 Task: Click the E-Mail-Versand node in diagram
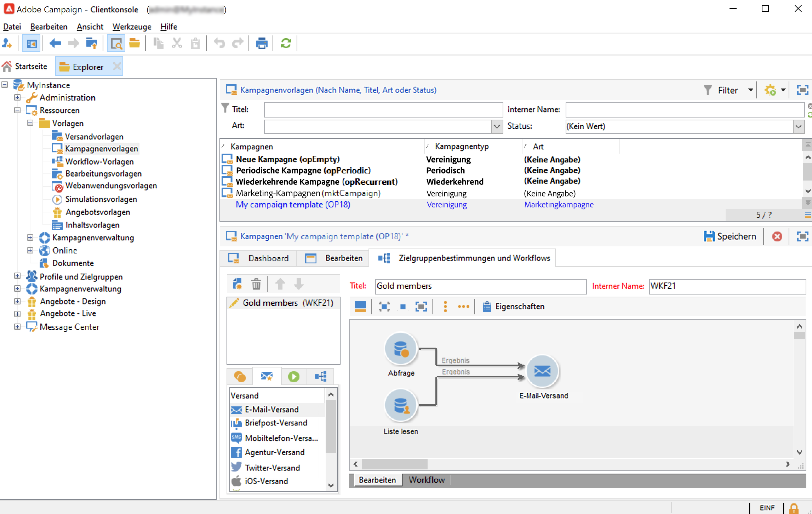tap(542, 371)
